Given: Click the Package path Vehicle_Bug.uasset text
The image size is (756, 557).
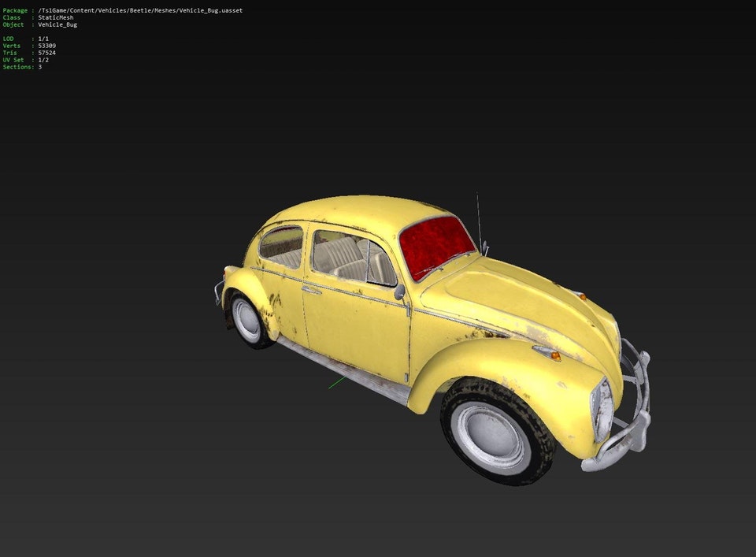Looking at the screenshot, I should point(140,10).
